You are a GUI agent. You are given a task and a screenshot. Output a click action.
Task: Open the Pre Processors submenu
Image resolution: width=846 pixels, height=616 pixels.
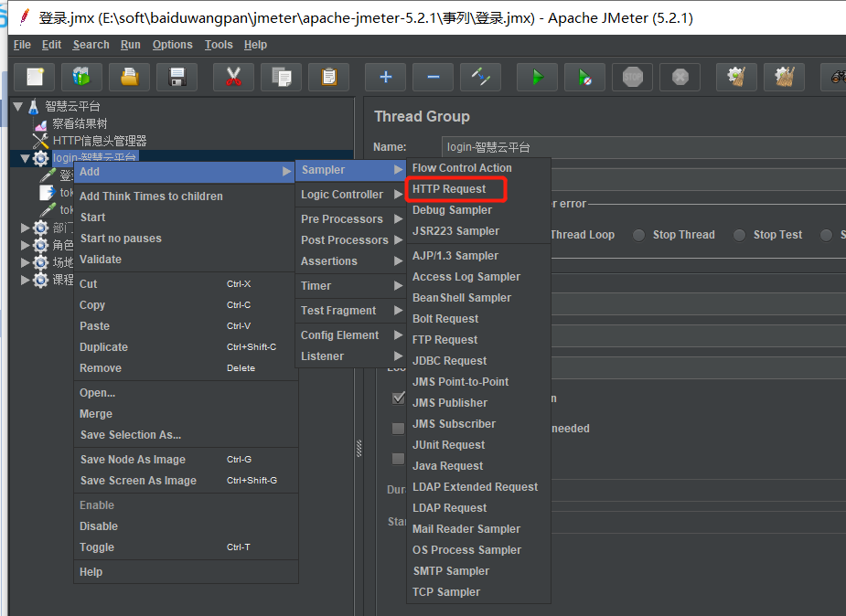tap(350, 219)
